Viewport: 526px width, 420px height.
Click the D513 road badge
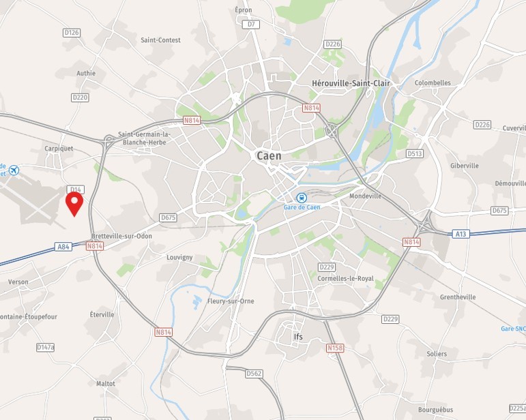415,153
